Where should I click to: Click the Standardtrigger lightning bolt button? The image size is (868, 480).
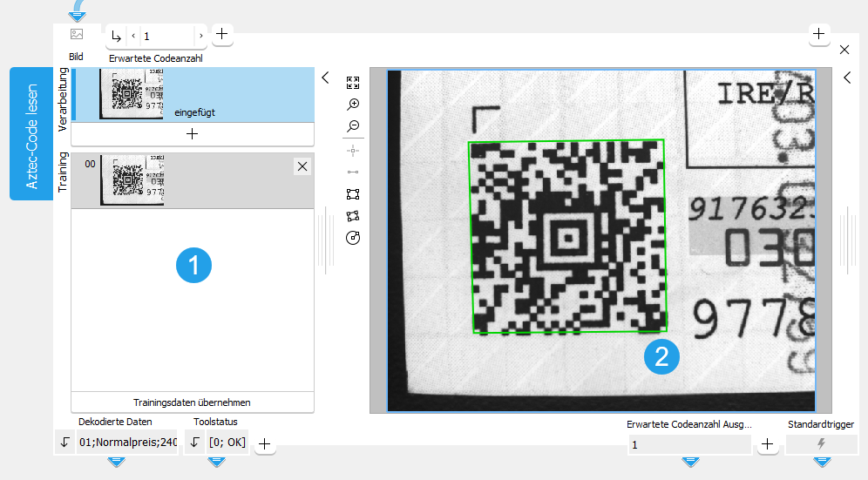pos(821,443)
